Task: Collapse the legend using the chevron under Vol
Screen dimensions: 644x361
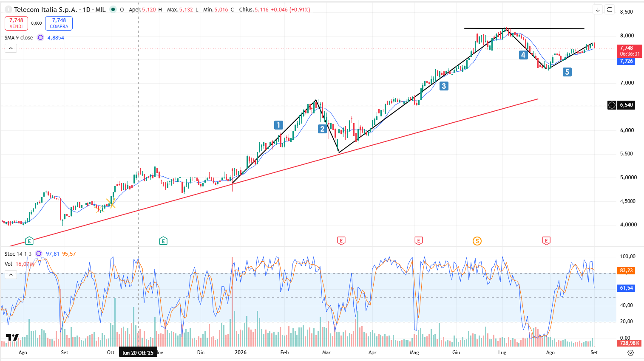Action: [11, 275]
